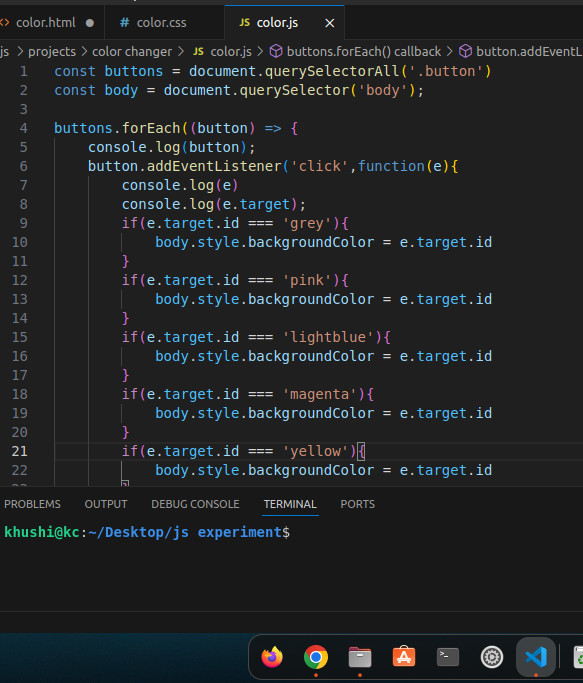Open the PORTS panel tab
The width and height of the screenshot is (583, 683).
click(x=358, y=504)
